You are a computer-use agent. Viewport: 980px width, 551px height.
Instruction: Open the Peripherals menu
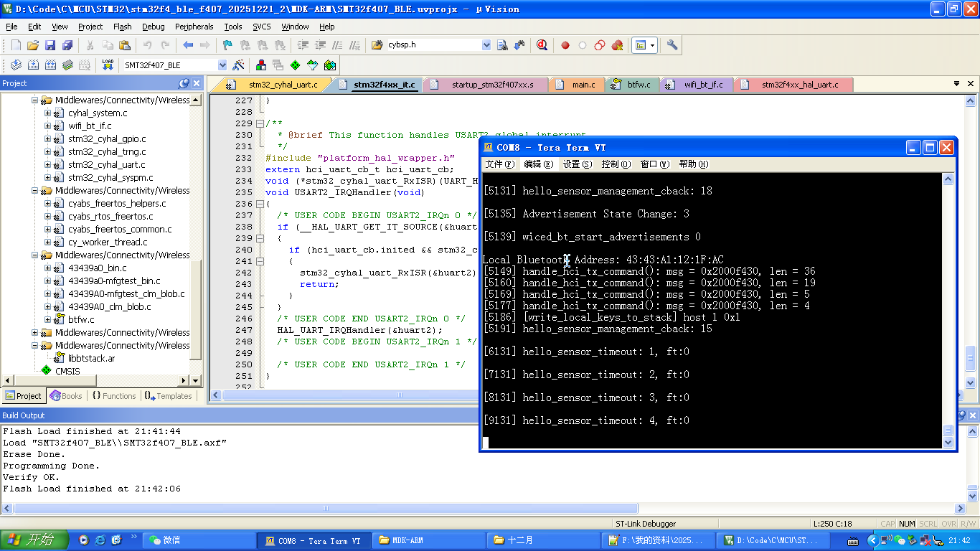[x=194, y=27]
